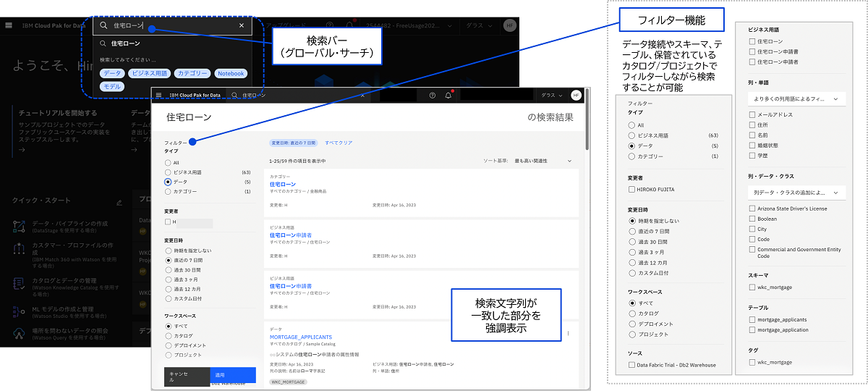The image size is (868, 391).
Task: Select the モデル search chip
Action: pyautogui.click(x=112, y=86)
